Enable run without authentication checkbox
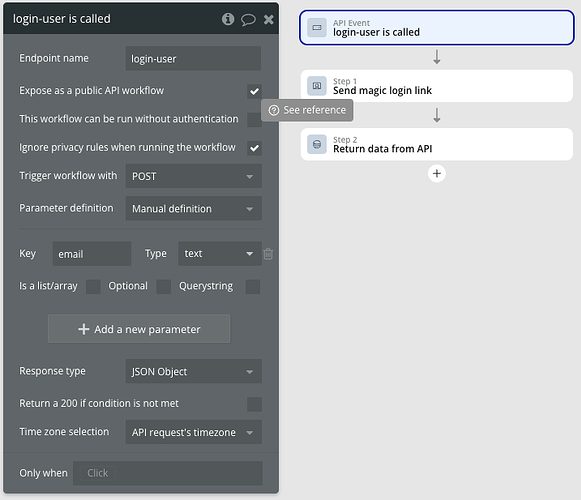 coord(255,119)
